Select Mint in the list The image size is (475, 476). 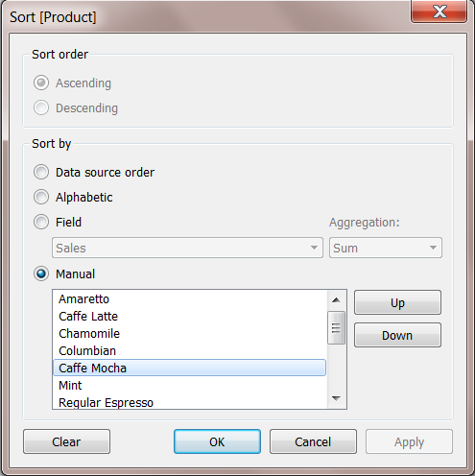(x=190, y=386)
